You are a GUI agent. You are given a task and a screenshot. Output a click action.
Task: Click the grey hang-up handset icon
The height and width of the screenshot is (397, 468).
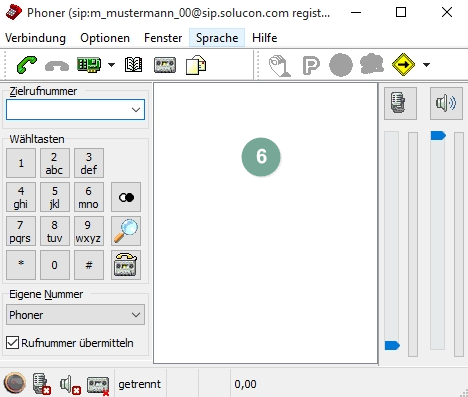(57, 66)
